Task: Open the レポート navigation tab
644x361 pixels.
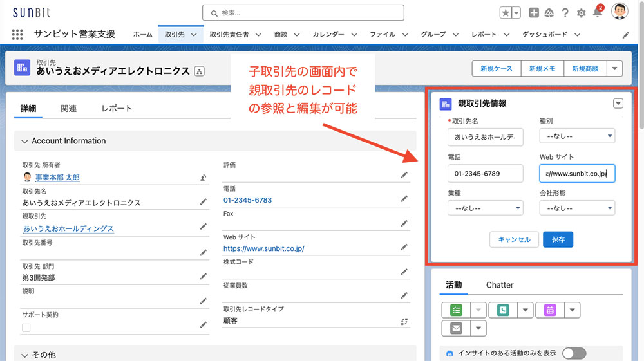Action: [x=484, y=35]
